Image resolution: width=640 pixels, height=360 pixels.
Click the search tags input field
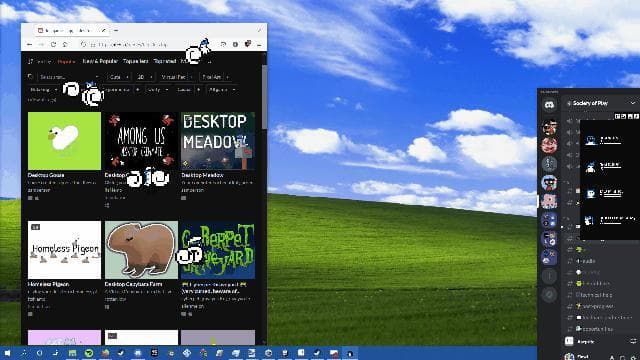pos(69,77)
